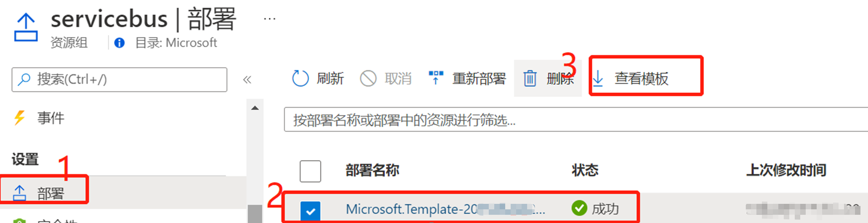Screen dimensions: 868x223
Task: Click the deployment upload icon in the page header
Action: [26, 27]
